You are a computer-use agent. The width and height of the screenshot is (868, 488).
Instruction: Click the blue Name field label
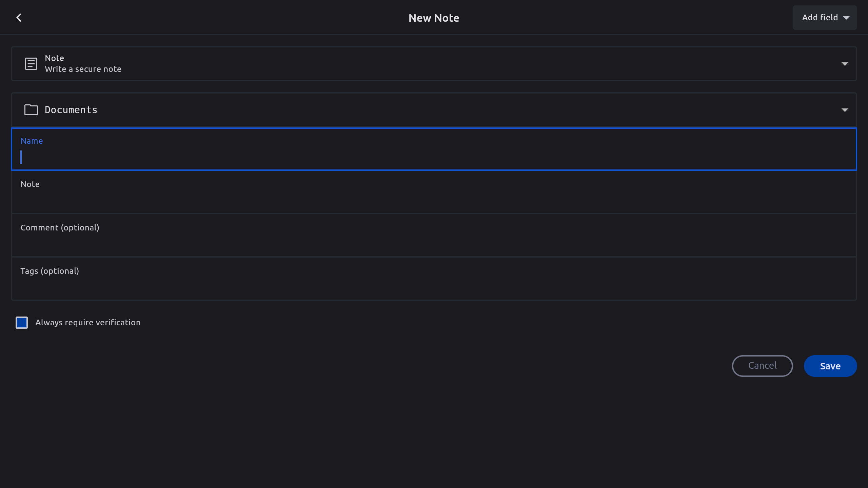[x=32, y=141]
